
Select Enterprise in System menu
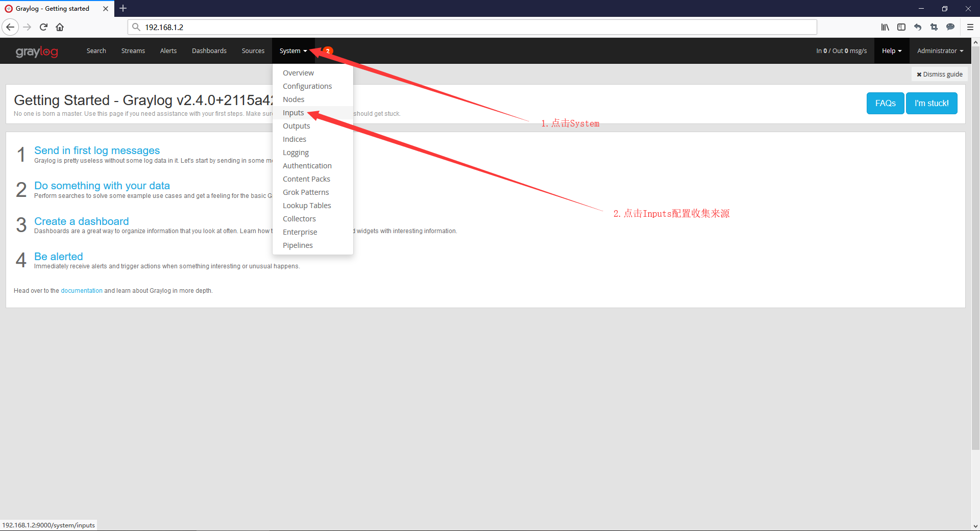point(313,232)
